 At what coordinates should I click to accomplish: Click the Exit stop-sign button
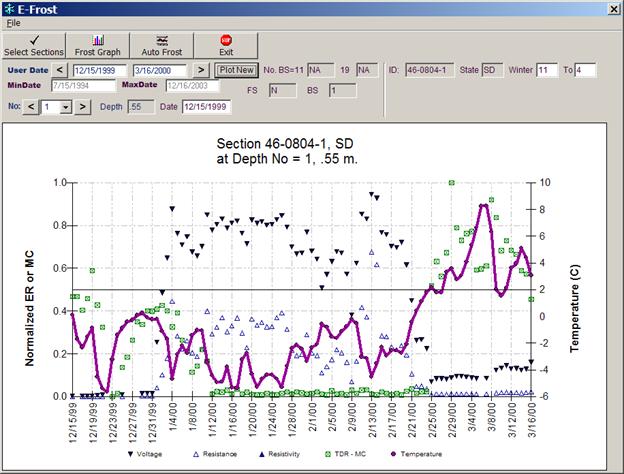[226, 46]
